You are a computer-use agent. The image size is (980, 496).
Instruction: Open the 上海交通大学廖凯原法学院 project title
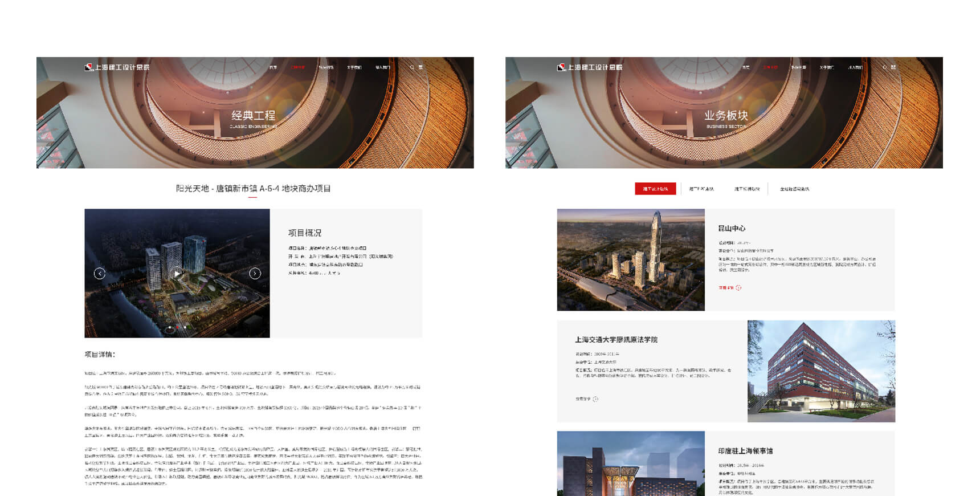[616, 340]
